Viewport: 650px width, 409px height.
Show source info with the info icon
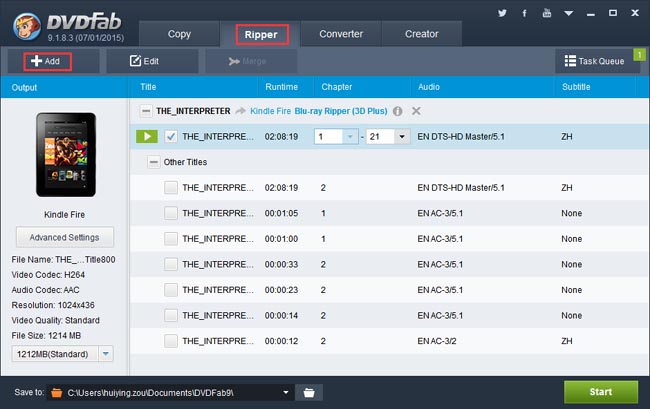pyautogui.click(x=398, y=111)
